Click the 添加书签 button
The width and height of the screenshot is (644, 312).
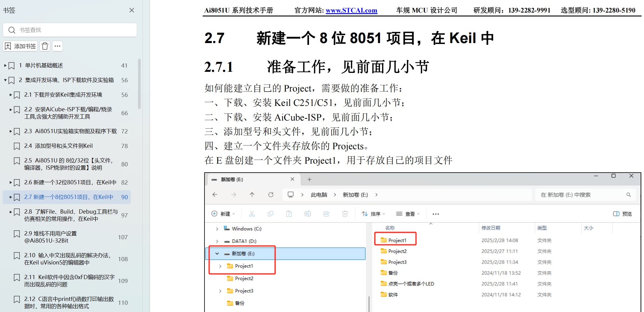pos(20,46)
